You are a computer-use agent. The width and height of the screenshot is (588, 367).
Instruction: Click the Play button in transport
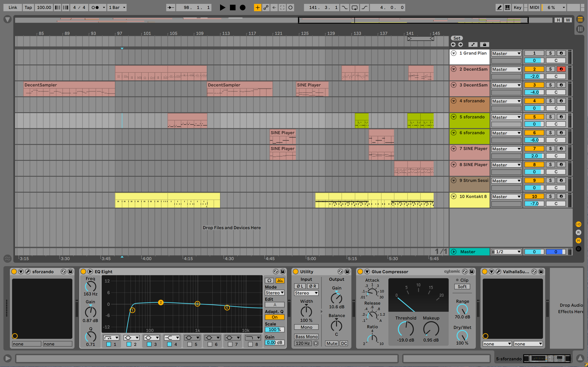click(222, 8)
